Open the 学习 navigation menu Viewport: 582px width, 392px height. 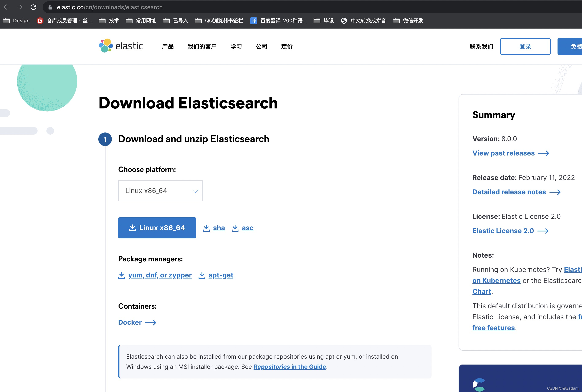236,46
